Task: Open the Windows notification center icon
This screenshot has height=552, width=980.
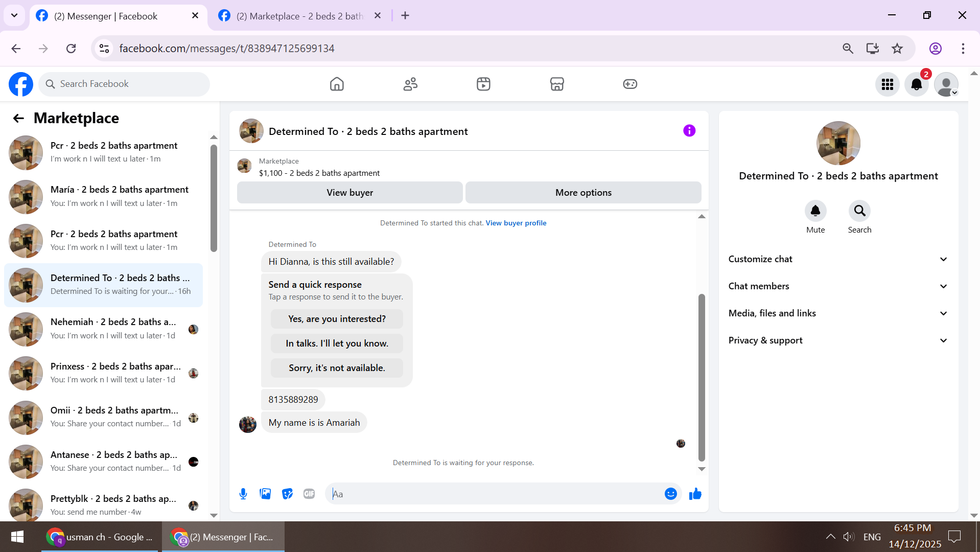Action: pyautogui.click(x=954, y=537)
